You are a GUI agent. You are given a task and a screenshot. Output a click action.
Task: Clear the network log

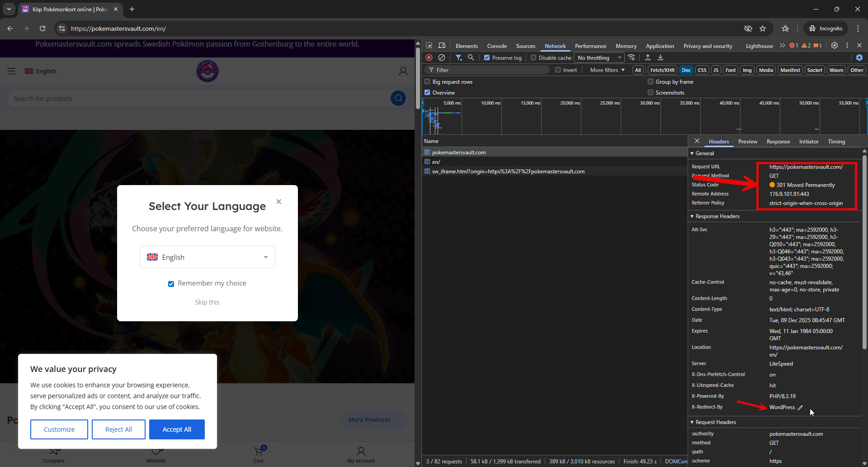[x=442, y=57]
